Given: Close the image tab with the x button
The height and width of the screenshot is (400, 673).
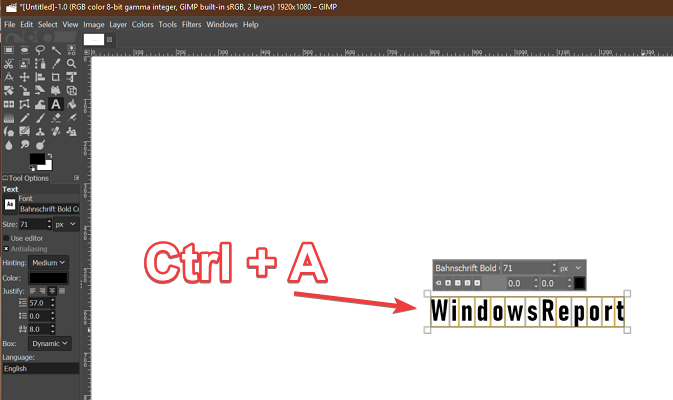Looking at the screenshot, I should pos(109,39).
